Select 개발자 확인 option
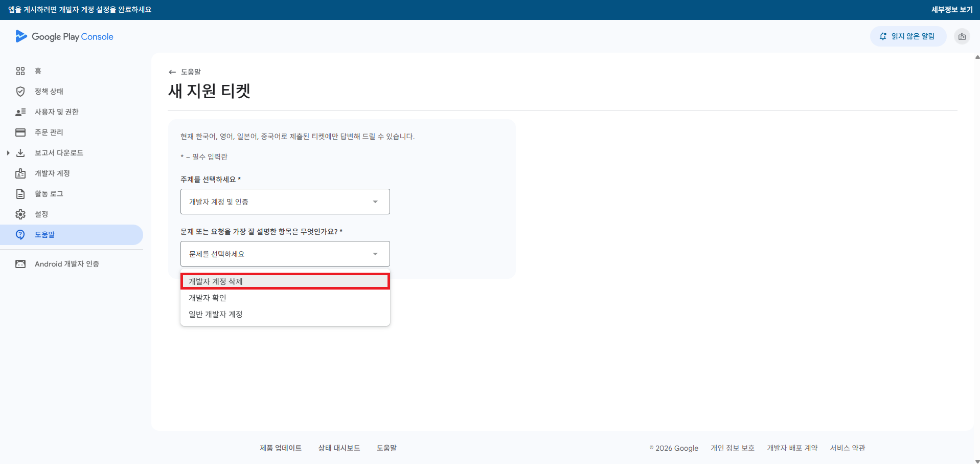Screen dimensions: 980x464 285,298
